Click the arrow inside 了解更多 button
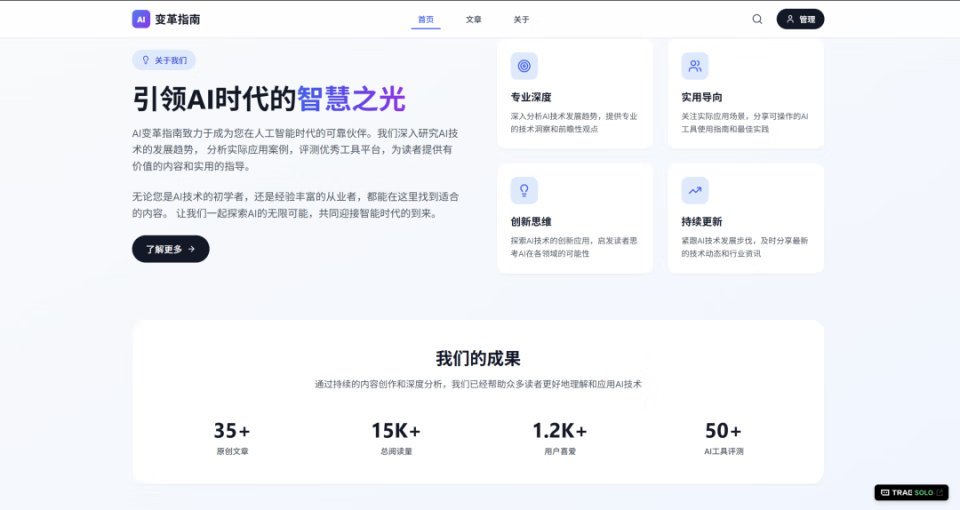The height and width of the screenshot is (510, 960). click(192, 249)
